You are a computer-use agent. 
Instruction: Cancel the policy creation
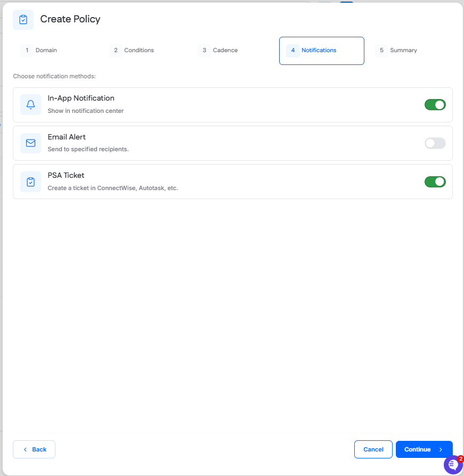373,449
